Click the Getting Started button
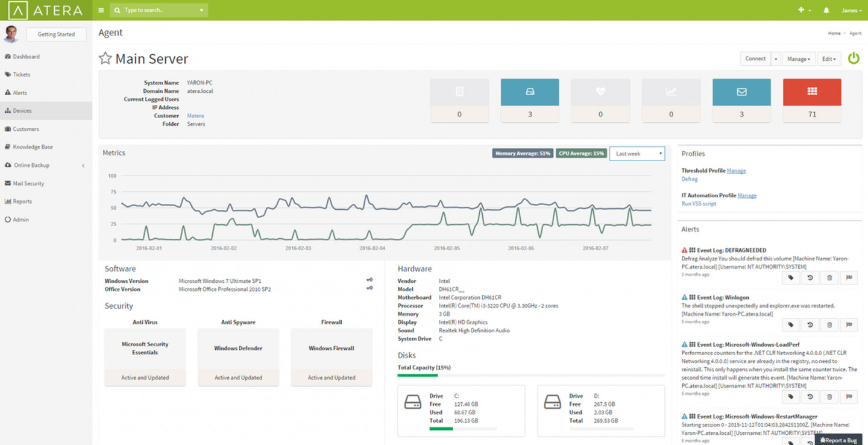This screenshot has width=868, height=445. [56, 34]
